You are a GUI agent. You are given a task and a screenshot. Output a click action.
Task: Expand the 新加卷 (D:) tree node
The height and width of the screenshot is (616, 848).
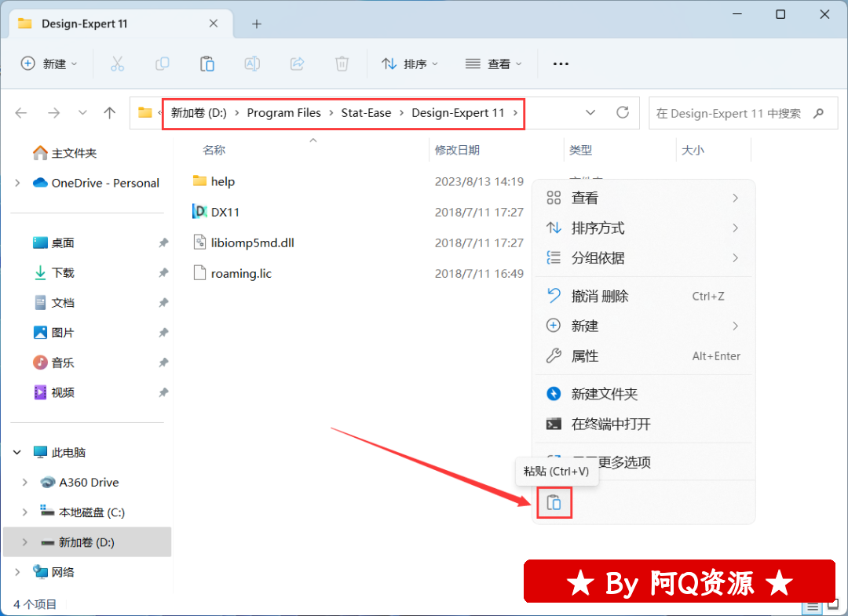click(25, 542)
